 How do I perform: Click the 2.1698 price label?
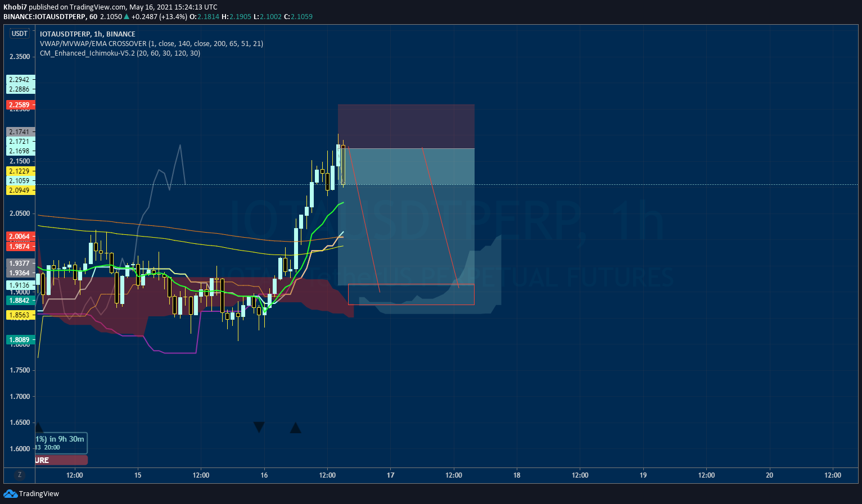pyautogui.click(x=20, y=151)
